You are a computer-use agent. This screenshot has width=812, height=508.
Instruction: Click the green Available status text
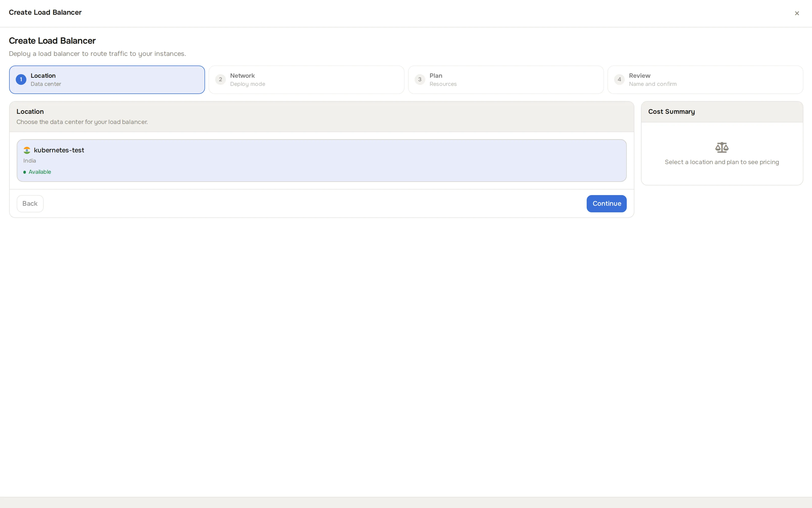[x=40, y=172]
